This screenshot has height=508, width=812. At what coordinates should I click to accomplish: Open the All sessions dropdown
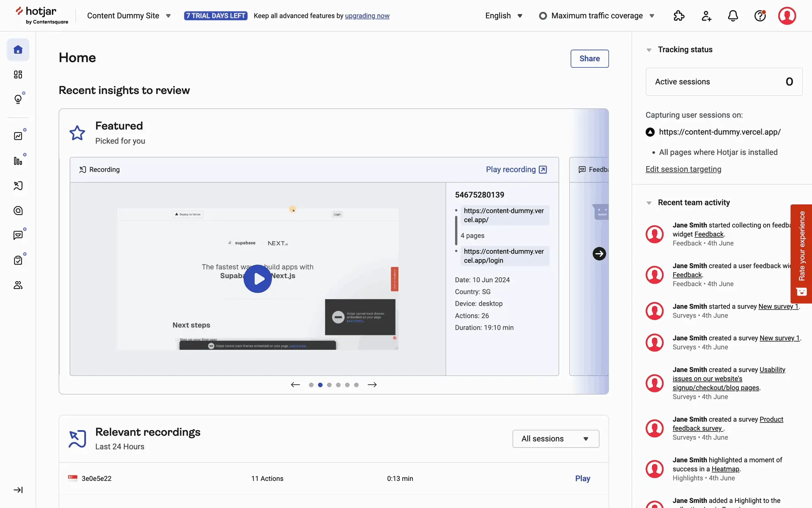pos(555,439)
